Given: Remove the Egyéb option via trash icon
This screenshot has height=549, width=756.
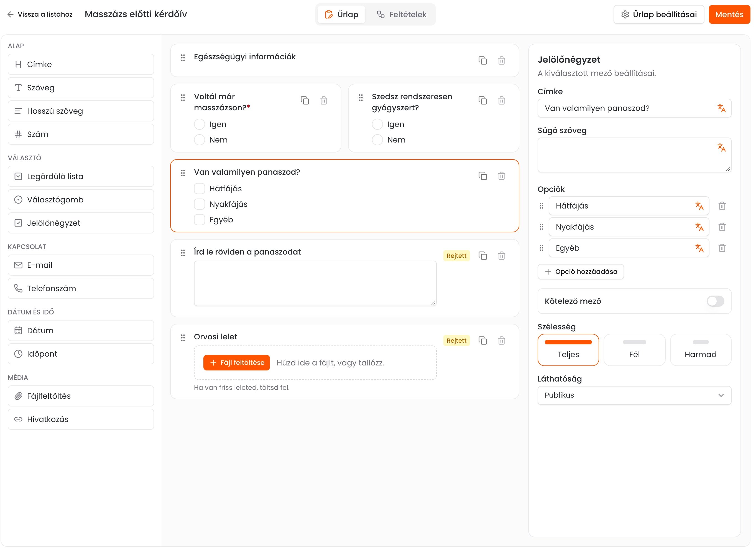Looking at the screenshot, I should 722,248.
